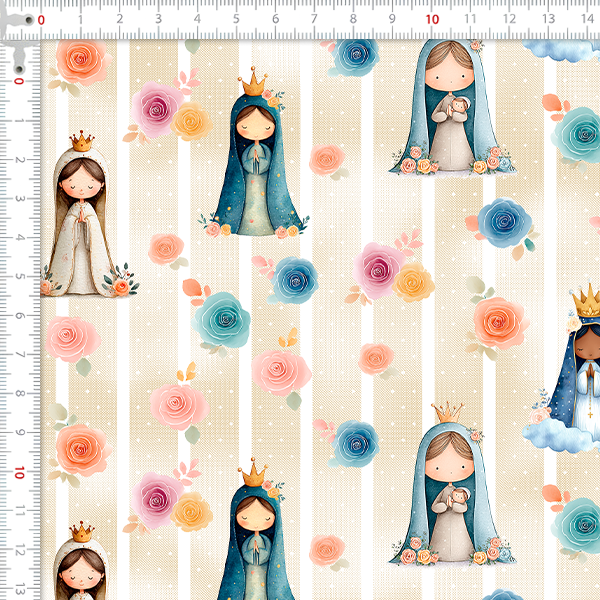Select number 11 on the left ruler
The width and height of the screenshot is (600, 600).
coord(19,510)
